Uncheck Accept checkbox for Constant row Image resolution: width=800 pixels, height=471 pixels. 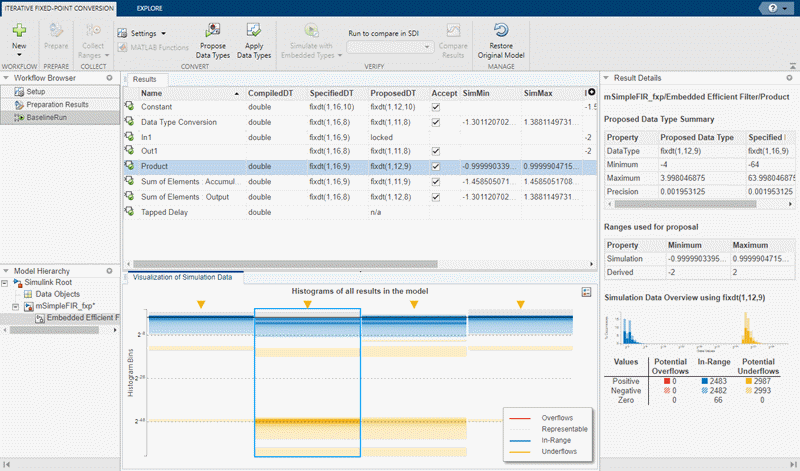tap(435, 107)
